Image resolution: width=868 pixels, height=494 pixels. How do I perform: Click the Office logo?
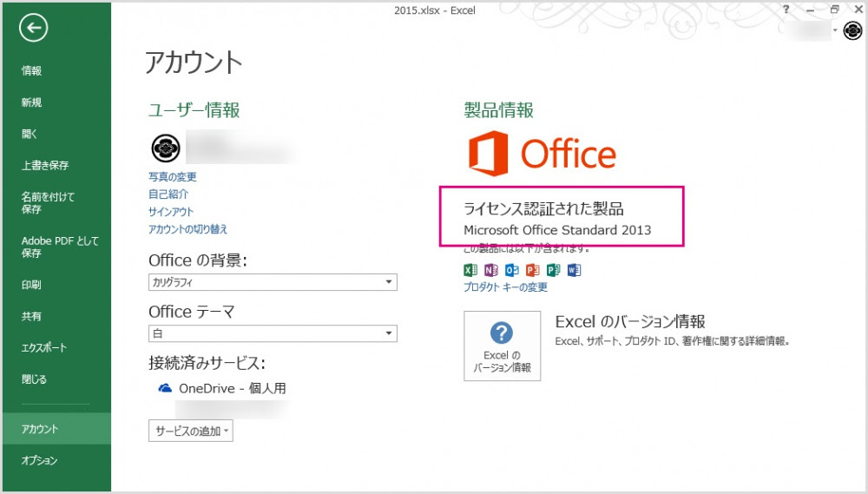click(x=542, y=154)
